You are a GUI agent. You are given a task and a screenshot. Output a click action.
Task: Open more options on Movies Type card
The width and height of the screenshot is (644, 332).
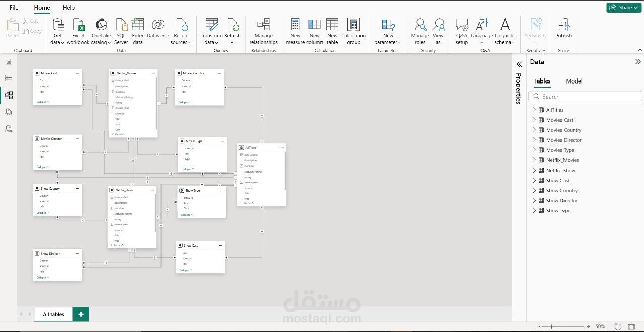pos(222,141)
